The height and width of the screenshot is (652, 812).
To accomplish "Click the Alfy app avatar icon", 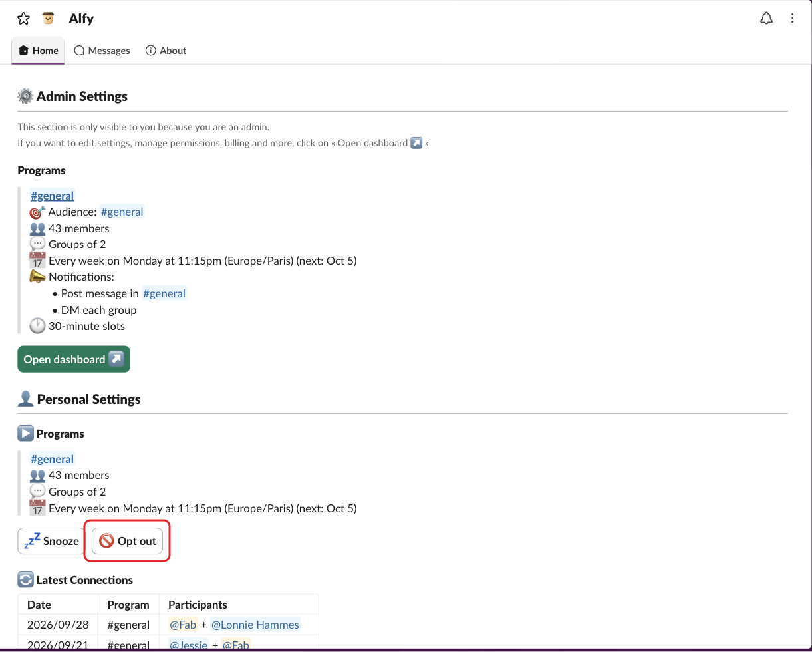I will pos(48,19).
